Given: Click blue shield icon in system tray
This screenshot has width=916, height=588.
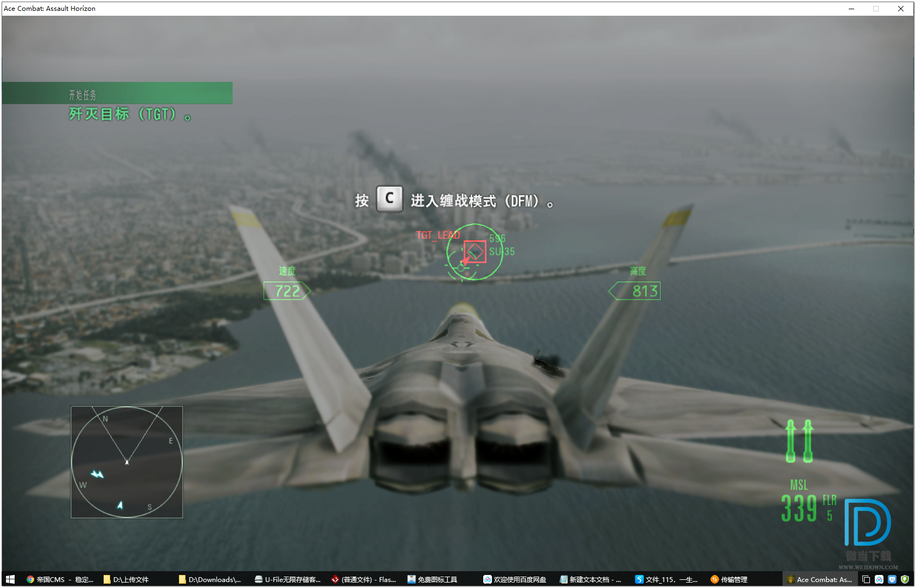Looking at the screenshot, I should coord(892,579).
